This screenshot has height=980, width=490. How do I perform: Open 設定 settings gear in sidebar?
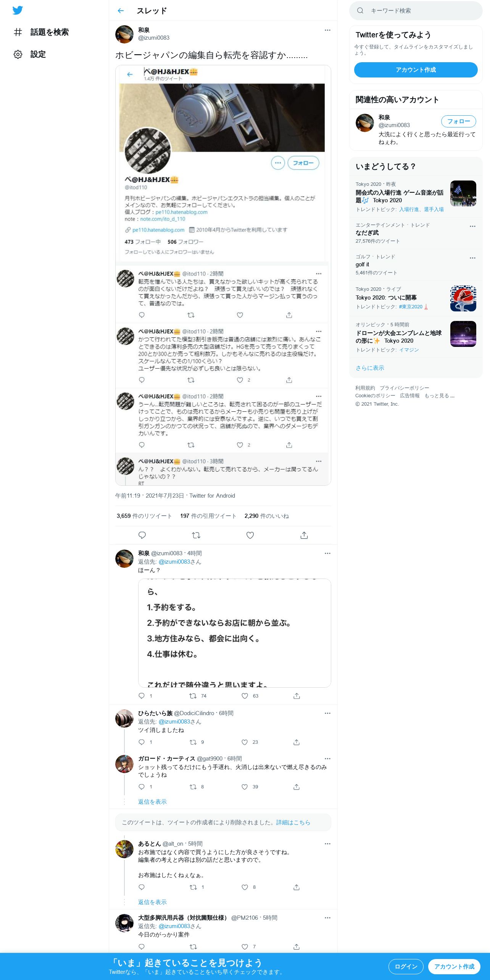[x=29, y=54]
